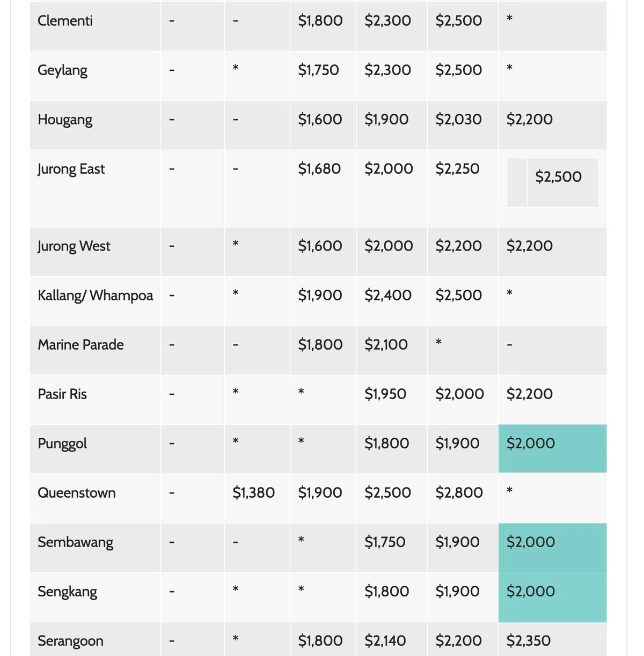This screenshot has height=656, width=644.
Task: Select the Sengkang town name
Action: click(x=67, y=592)
